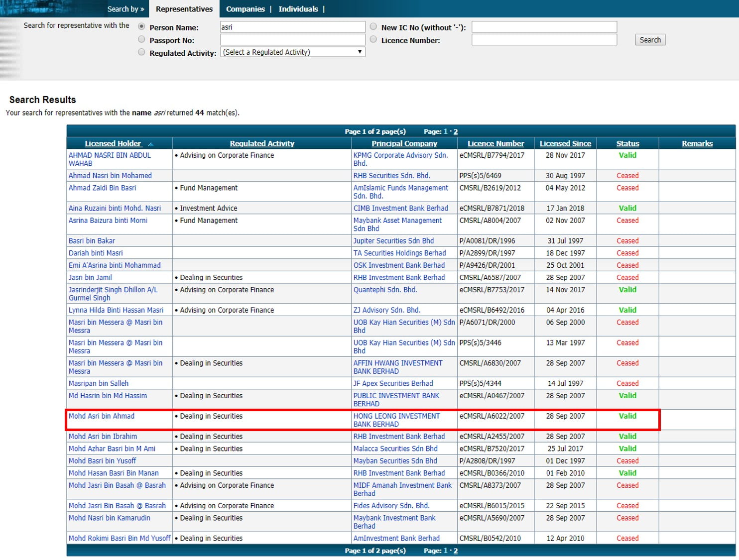The image size is (739, 560).
Task: Open Jasri bin Jamil record
Action: click(x=90, y=277)
